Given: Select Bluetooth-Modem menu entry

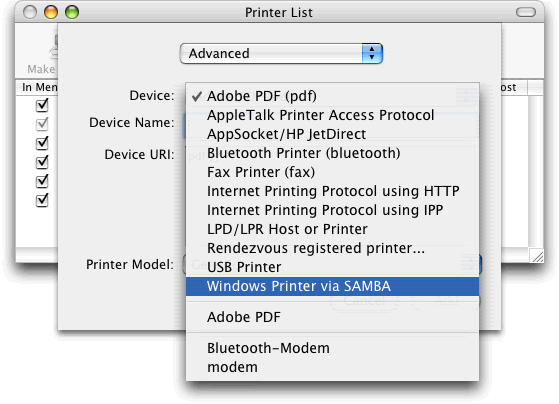Looking at the screenshot, I should click(x=332, y=348).
